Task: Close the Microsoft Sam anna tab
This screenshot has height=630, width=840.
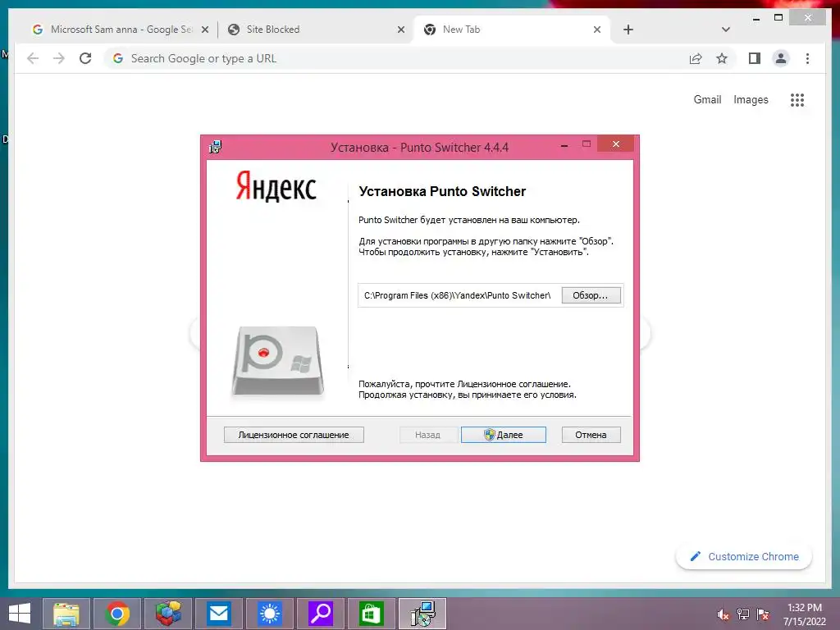Action: point(204,30)
